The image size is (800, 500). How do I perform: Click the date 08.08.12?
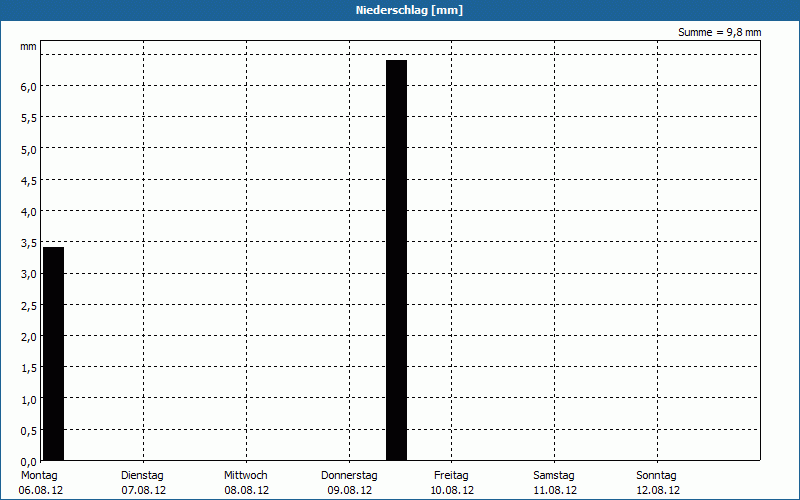pos(247,491)
